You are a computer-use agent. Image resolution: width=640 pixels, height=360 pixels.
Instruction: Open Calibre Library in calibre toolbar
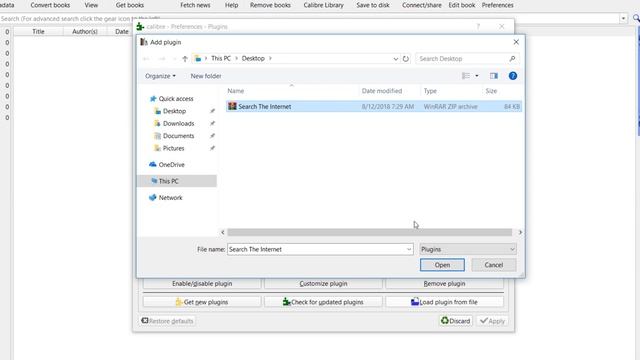(x=324, y=5)
